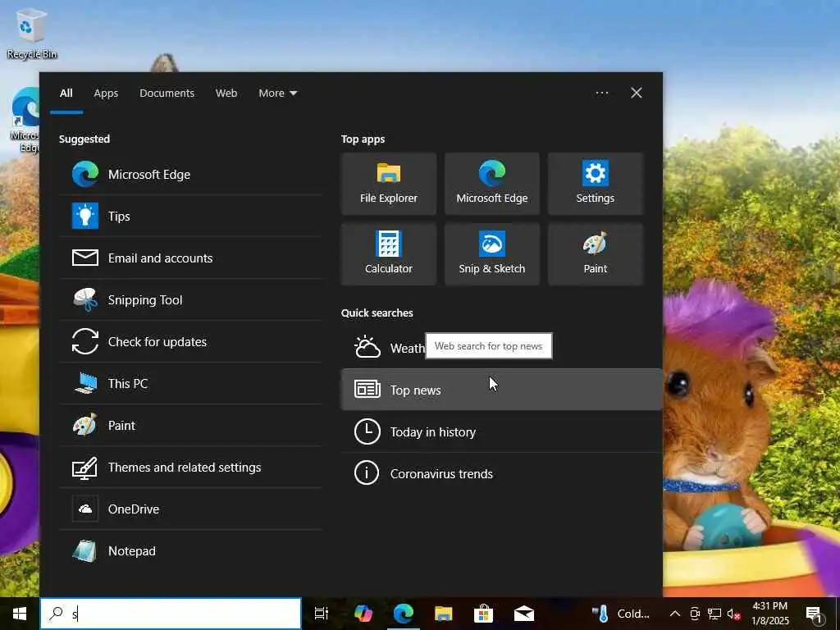Open Microsoft Store from taskbar

[x=483, y=614]
